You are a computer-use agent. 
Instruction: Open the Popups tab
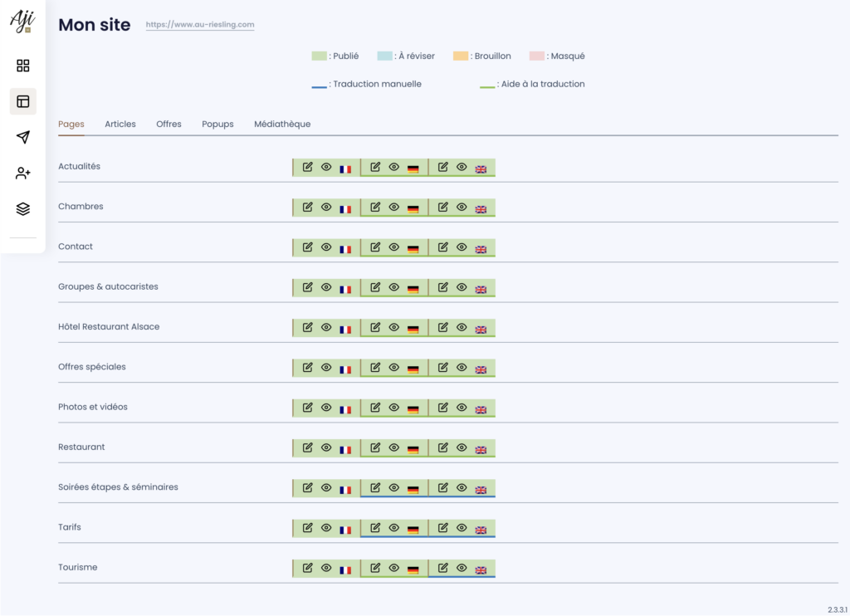217,125
